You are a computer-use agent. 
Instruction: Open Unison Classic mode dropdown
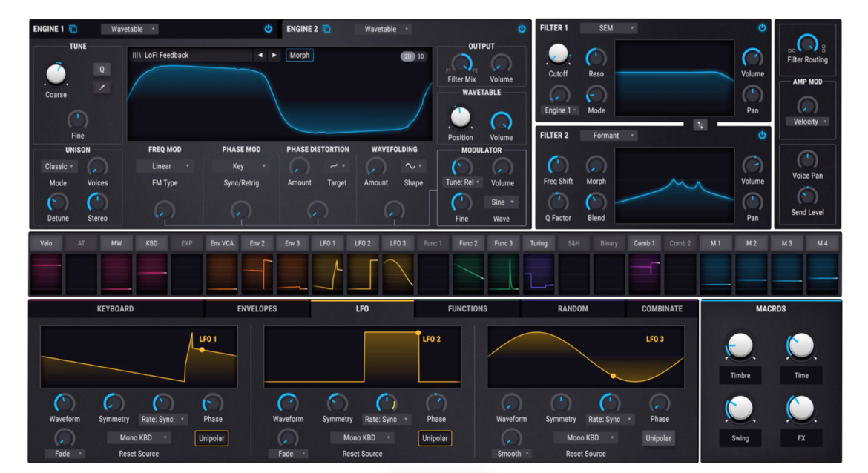click(x=59, y=166)
